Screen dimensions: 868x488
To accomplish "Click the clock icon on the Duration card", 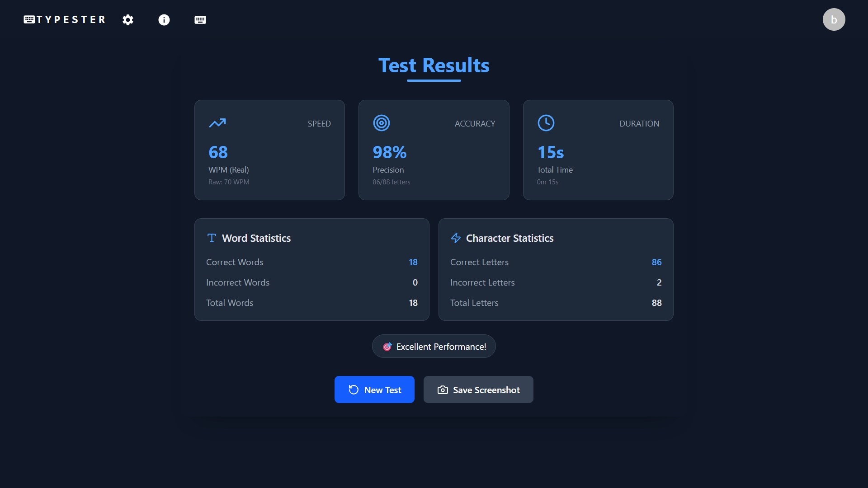I will 546,122.
